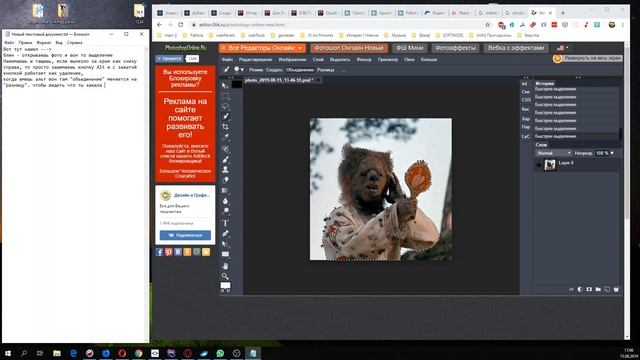The width and height of the screenshot is (640, 360).
Task: Click the foreground/background color swatch
Action: click(225, 286)
